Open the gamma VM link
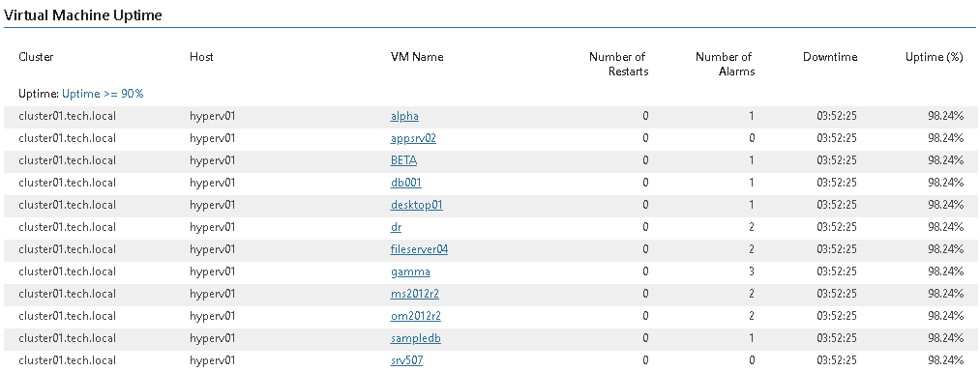The image size is (980, 371). (x=410, y=271)
